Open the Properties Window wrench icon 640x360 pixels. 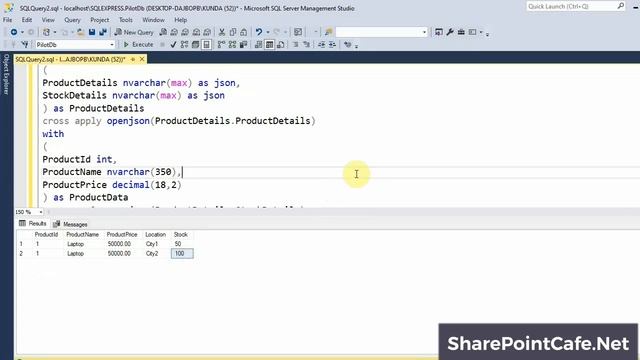coord(450,32)
